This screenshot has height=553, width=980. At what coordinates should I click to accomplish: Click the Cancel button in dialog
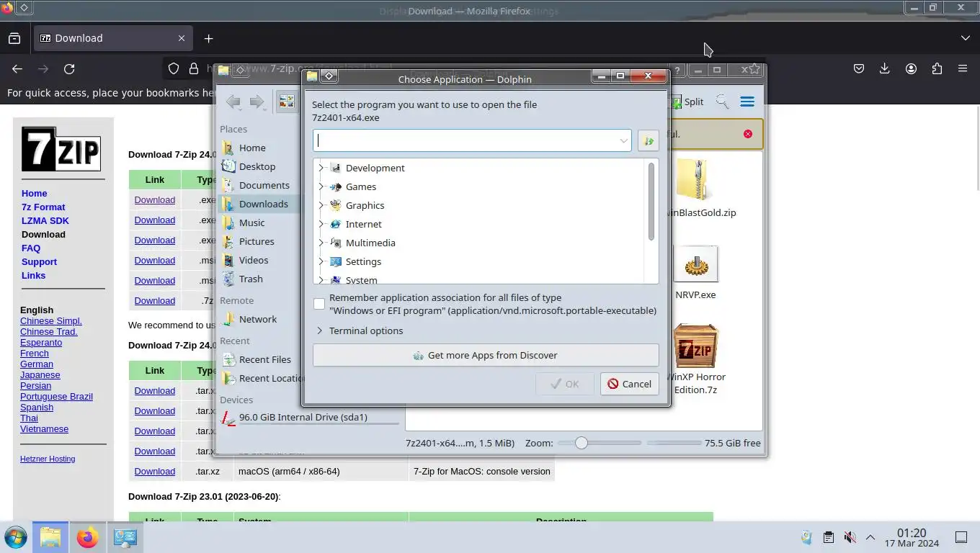[629, 384]
